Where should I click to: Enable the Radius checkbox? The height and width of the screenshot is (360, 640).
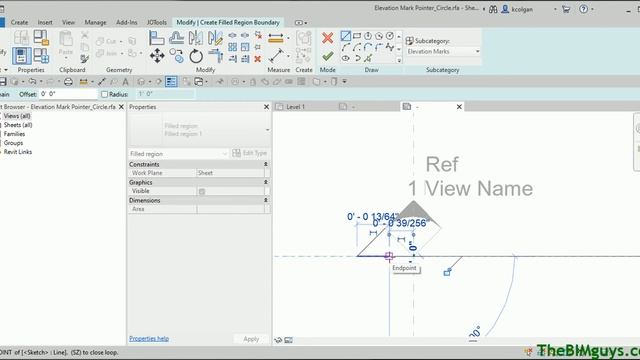pyautogui.click(x=104, y=94)
